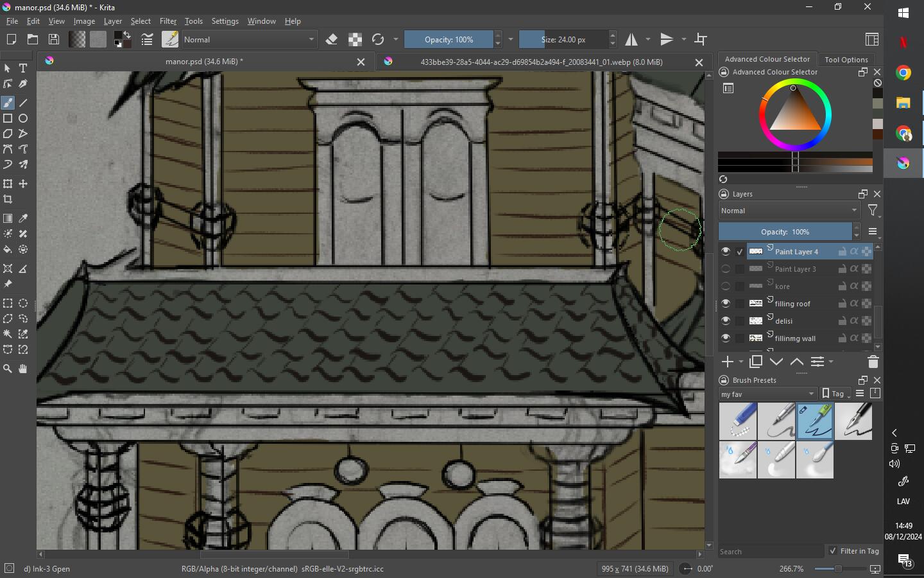Select the Zoom tool

pos(8,369)
